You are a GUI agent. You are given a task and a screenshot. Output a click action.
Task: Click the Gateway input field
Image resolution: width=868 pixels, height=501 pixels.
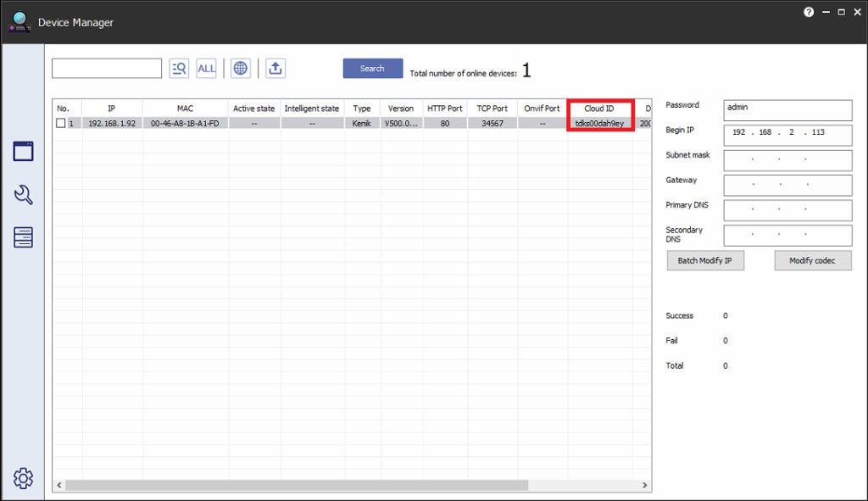coord(787,186)
